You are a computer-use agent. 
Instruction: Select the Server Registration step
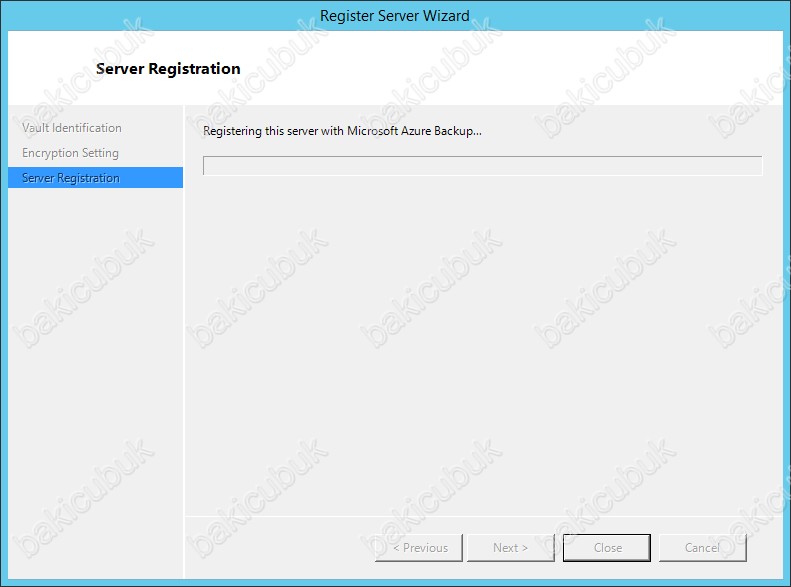coord(95,178)
